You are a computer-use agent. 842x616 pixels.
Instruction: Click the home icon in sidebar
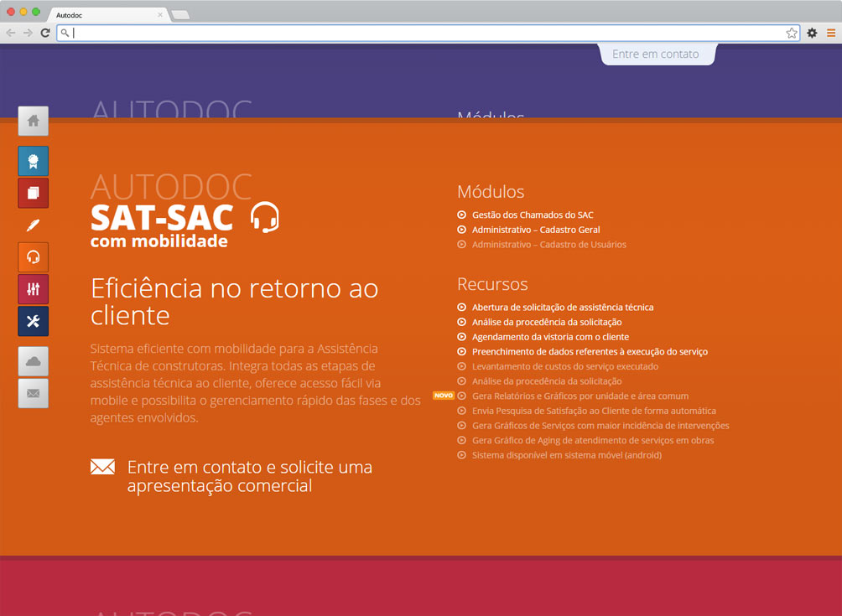[x=34, y=121]
